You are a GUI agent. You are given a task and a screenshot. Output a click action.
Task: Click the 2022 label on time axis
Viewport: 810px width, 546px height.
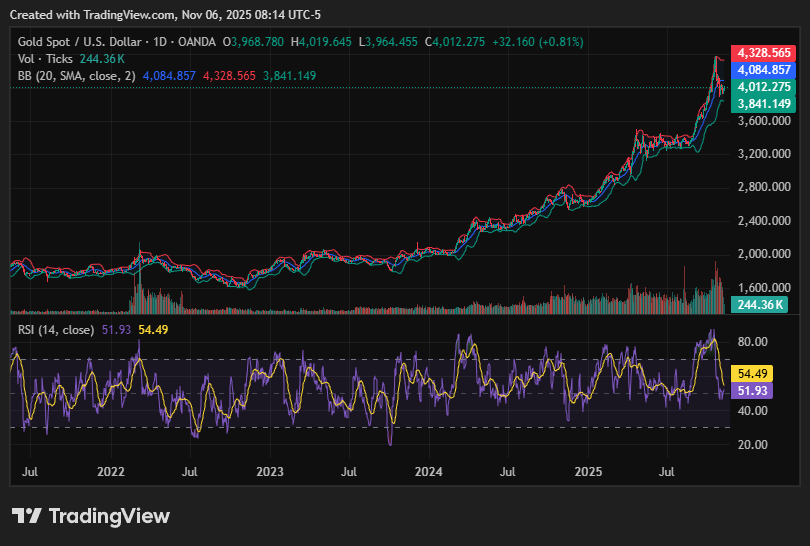click(x=110, y=470)
